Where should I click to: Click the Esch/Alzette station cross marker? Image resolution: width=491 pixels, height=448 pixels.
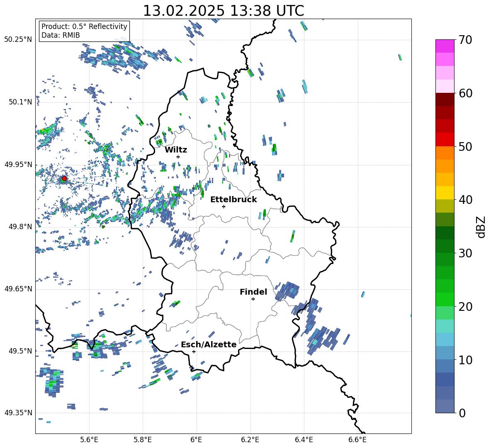tap(194, 351)
